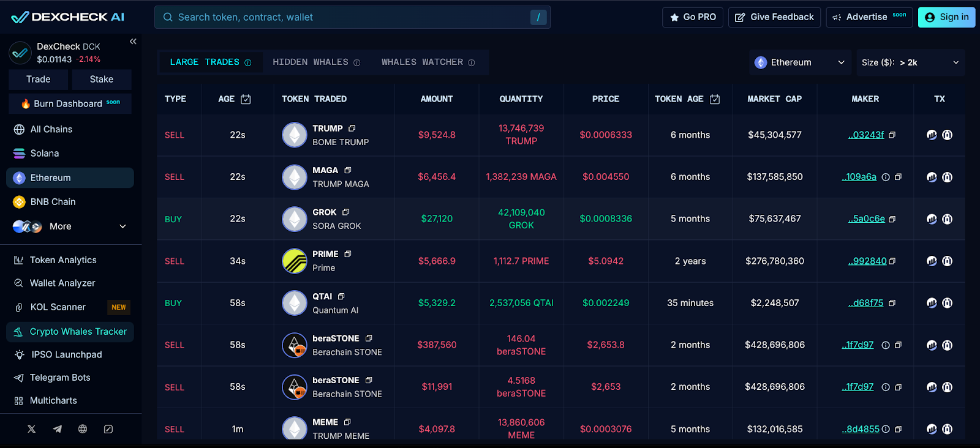Viewport: 980px width, 448px height.
Task: Click the first beraSTONE token logo
Action: (x=295, y=345)
